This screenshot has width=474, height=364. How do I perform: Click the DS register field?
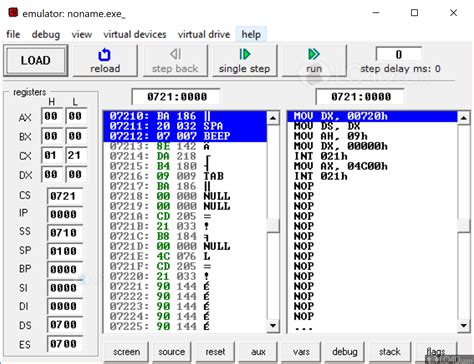pos(65,324)
